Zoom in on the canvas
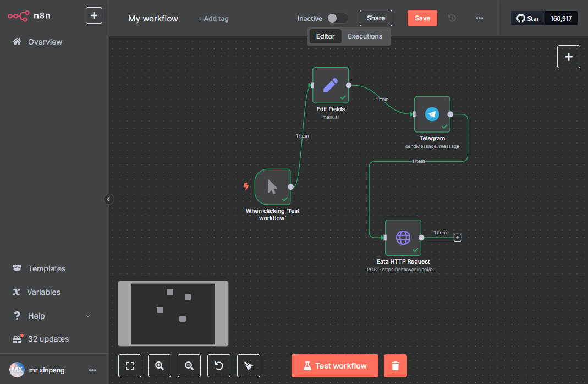 (160, 366)
